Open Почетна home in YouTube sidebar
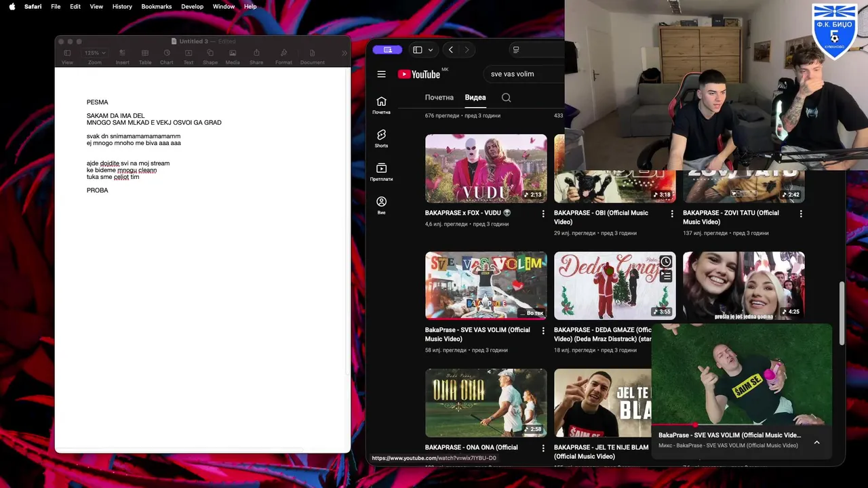 (382, 104)
